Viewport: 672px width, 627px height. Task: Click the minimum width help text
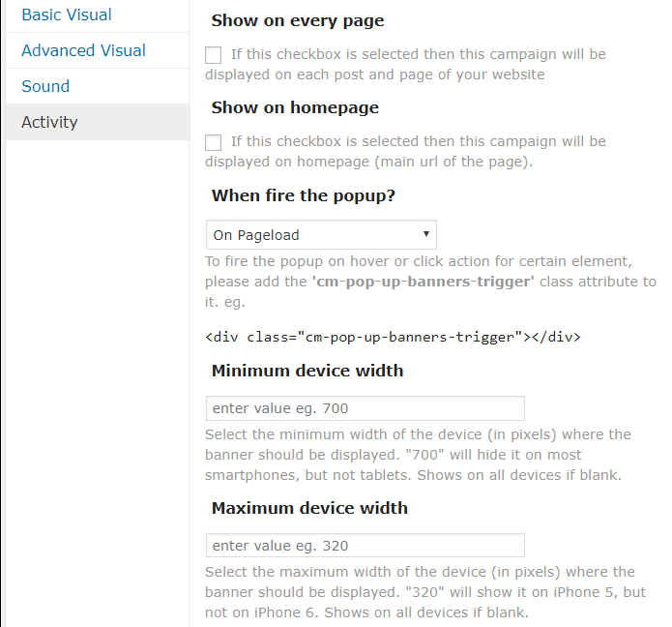point(418,455)
